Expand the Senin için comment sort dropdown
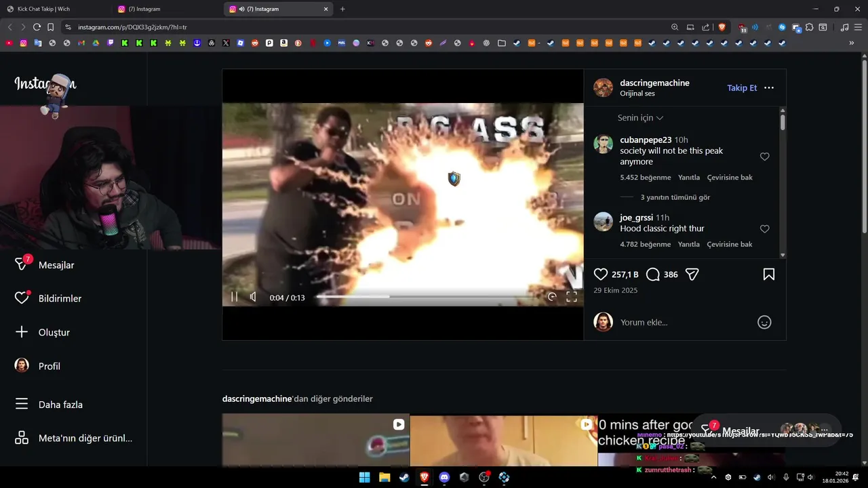The image size is (868, 488). (x=640, y=118)
